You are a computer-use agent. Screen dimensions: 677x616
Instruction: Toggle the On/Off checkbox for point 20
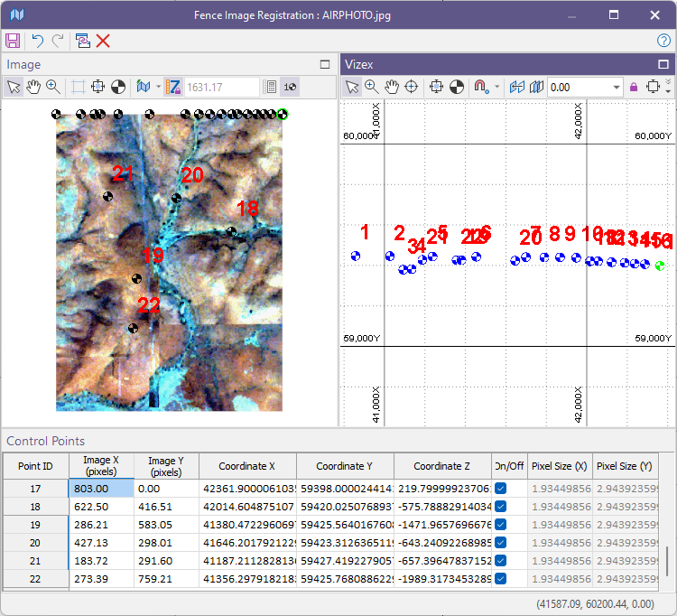pyautogui.click(x=500, y=542)
